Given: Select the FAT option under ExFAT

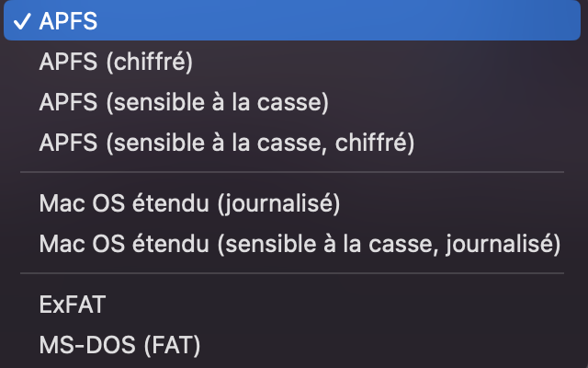Looking at the screenshot, I should (x=119, y=345).
